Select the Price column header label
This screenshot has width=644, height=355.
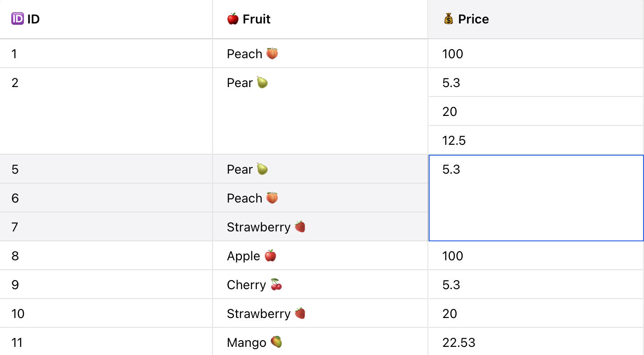coord(473,19)
